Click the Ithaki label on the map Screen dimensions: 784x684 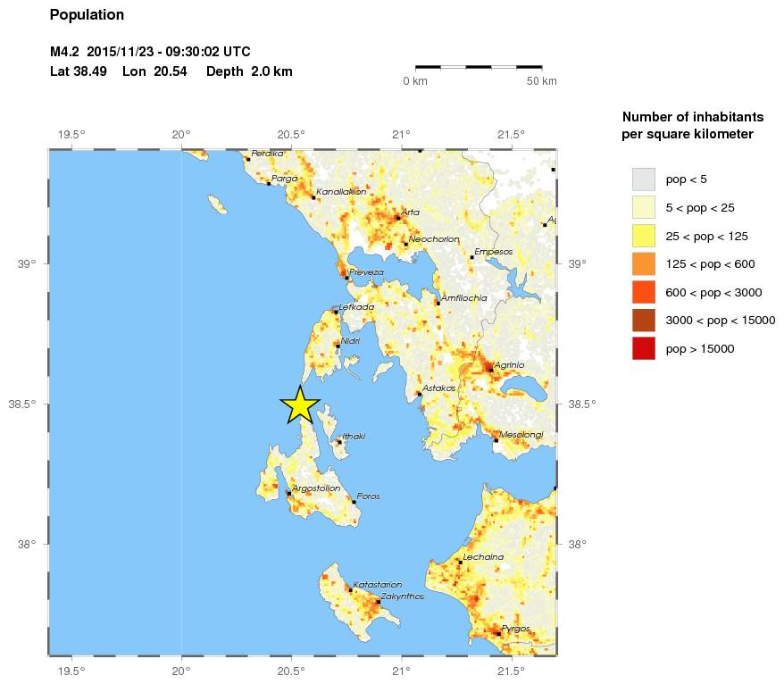coord(354,437)
